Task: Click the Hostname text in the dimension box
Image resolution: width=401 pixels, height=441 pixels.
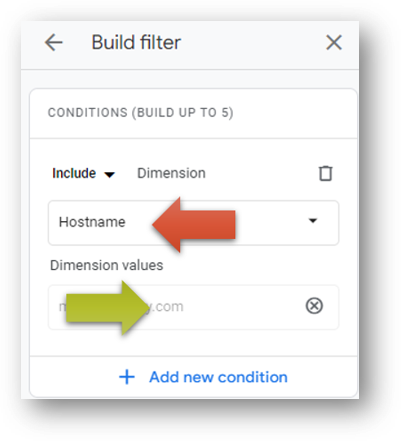Action: [x=92, y=222]
